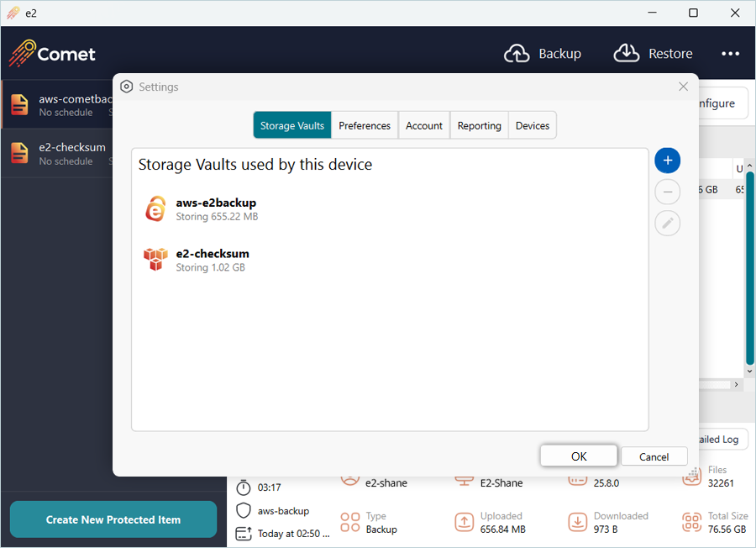
Task: Click the scroll up arrow in main window
Action: coord(749,166)
